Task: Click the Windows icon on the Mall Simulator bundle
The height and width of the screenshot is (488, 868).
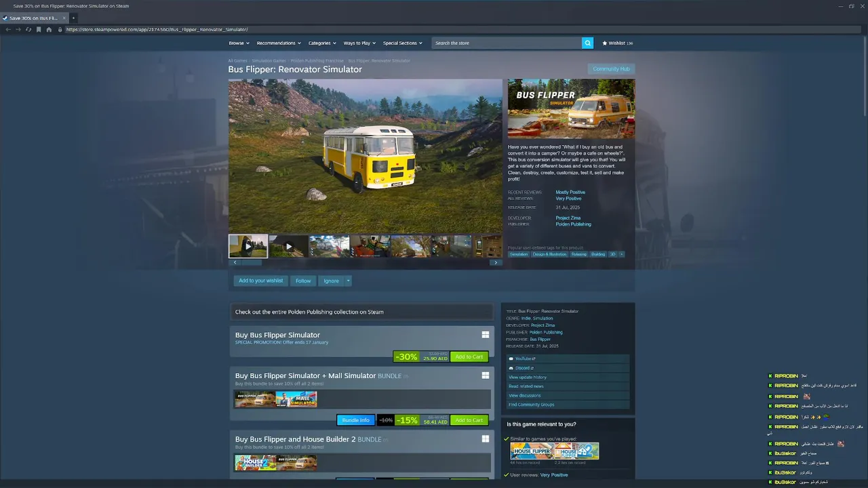Action: (486, 375)
